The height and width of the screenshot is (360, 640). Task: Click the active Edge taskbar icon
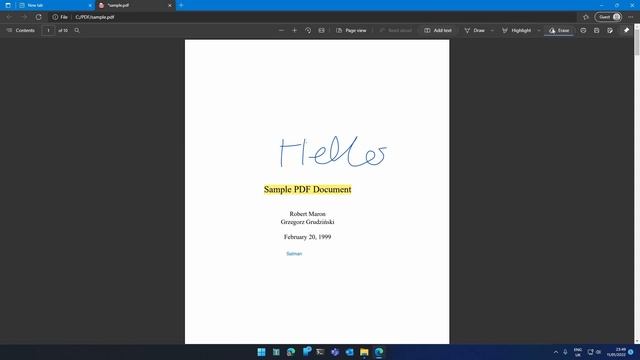click(379, 352)
